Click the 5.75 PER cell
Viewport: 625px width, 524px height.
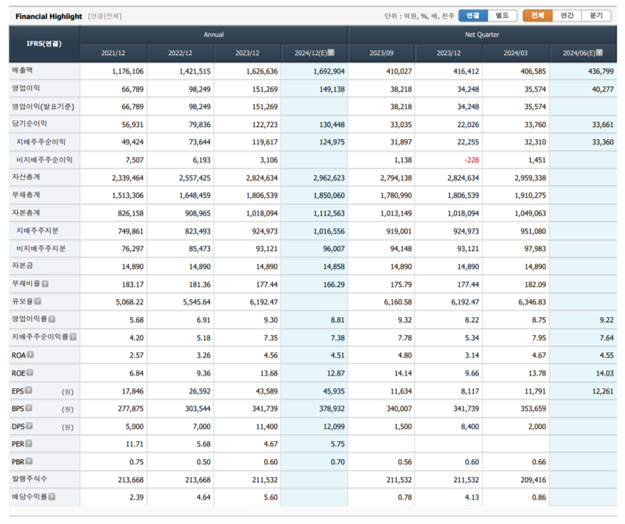click(x=314, y=444)
